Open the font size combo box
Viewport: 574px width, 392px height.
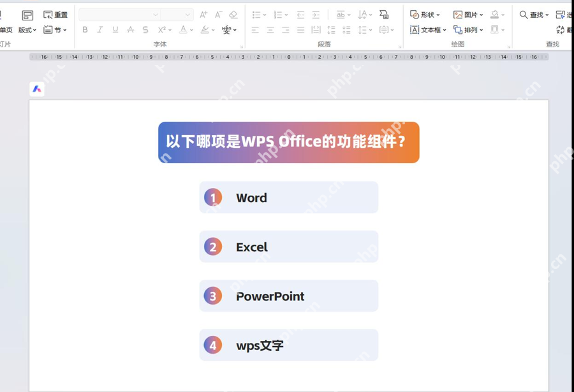point(177,15)
